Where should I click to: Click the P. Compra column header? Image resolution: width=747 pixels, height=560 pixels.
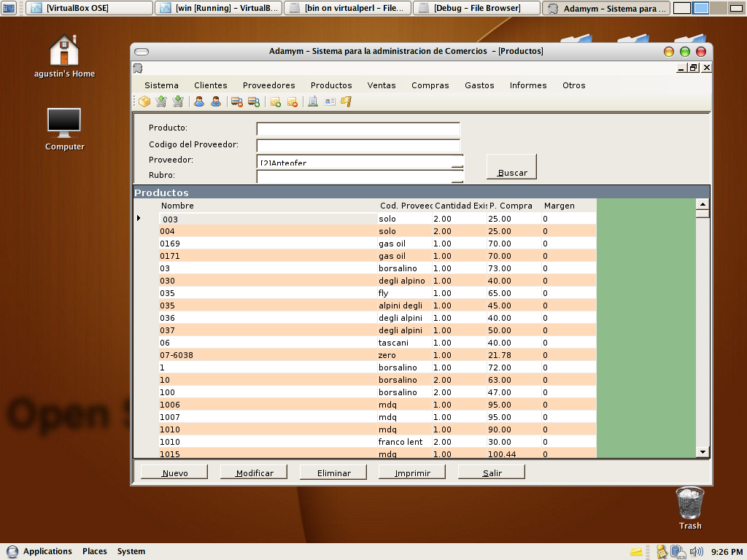coord(514,206)
